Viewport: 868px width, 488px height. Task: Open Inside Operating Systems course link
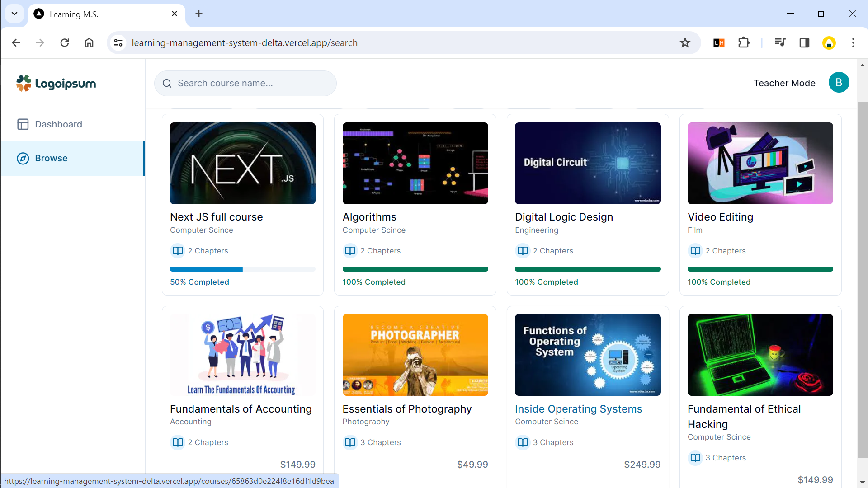pos(578,409)
